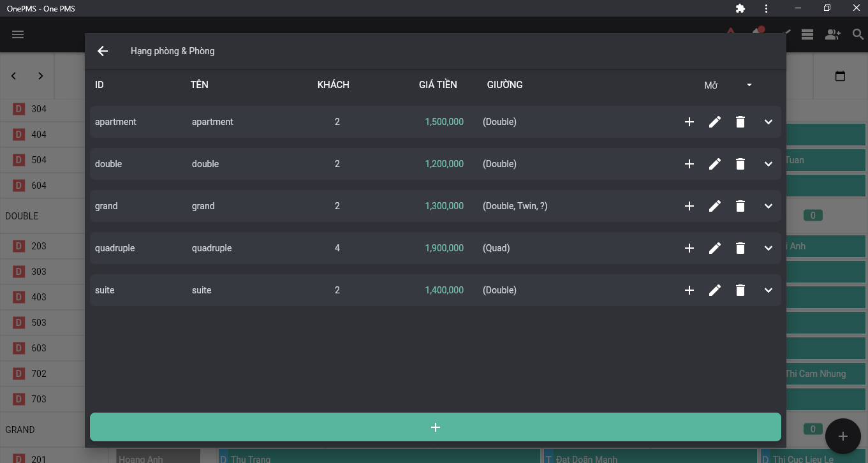Delete the quadruple room type
This screenshot has height=463, width=868.
point(740,248)
